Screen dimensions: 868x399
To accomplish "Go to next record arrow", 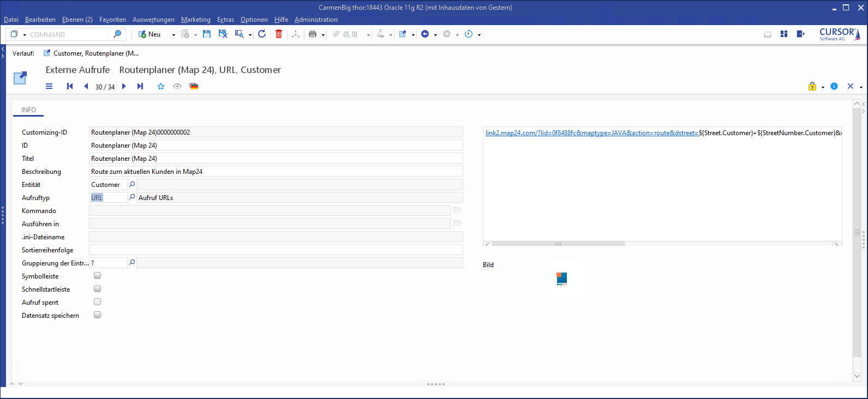I will click(124, 86).
